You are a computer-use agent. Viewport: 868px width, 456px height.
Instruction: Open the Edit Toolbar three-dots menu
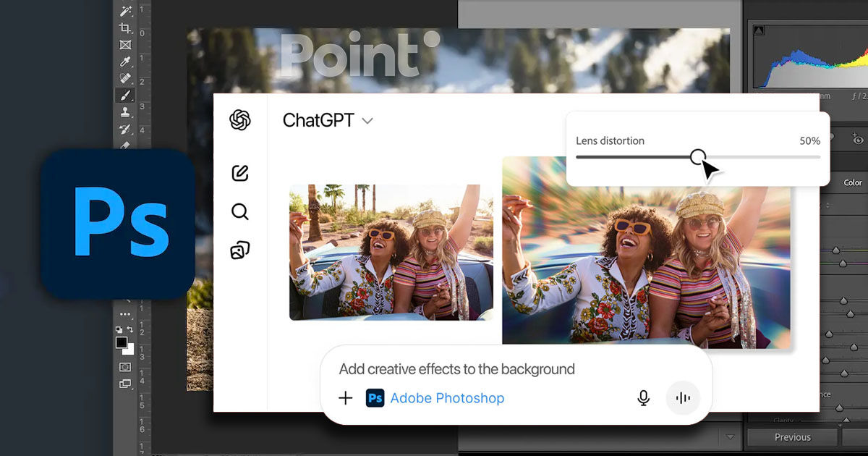pos(125,314)
